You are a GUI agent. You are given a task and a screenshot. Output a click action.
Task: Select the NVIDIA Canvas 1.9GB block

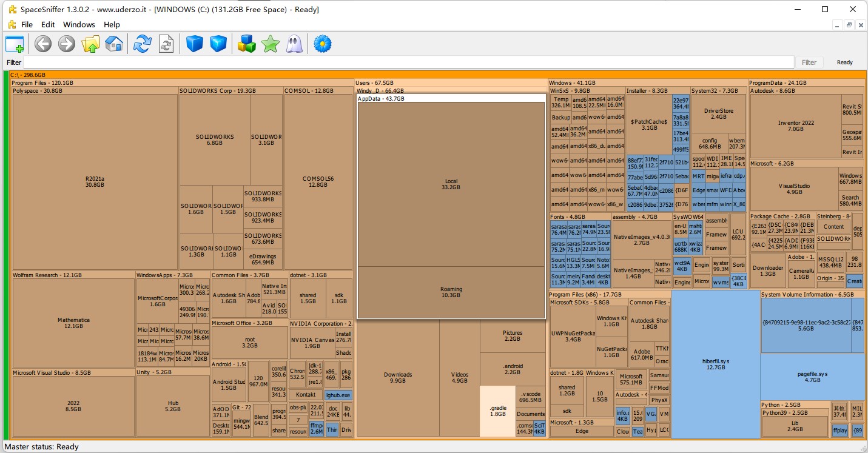pos(312,343)
